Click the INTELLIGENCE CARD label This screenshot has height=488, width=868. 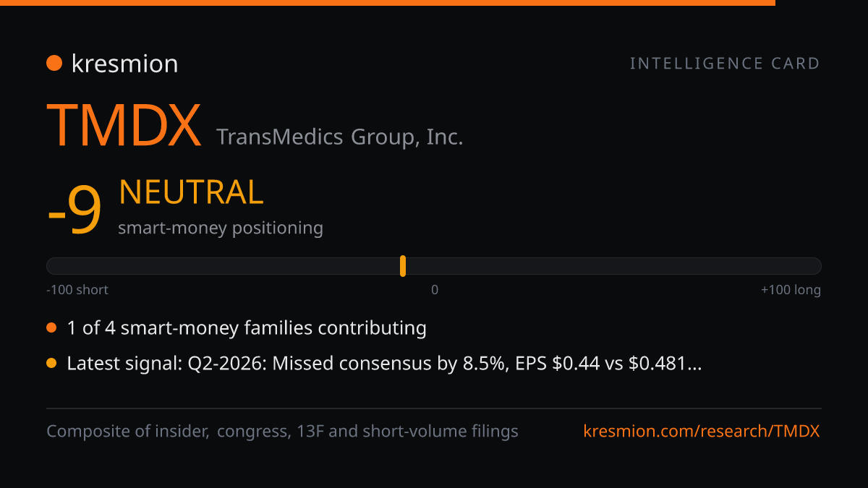pyautogui.click(x=725, y=64)
